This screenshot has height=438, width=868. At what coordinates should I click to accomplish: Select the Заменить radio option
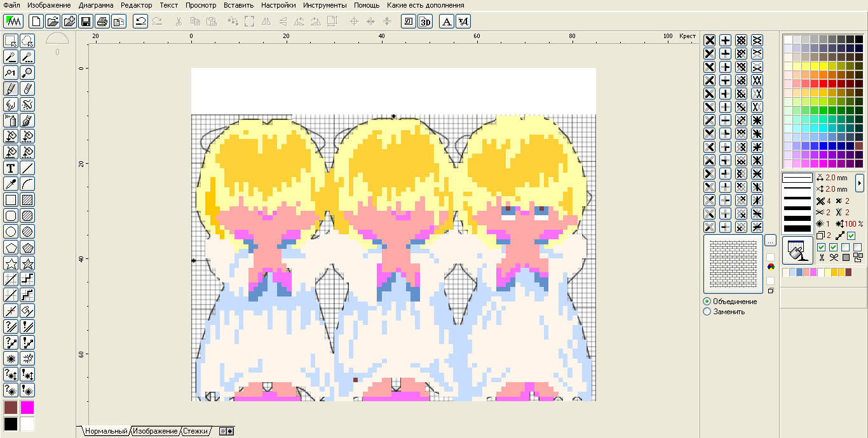click(x=724, y=312)
